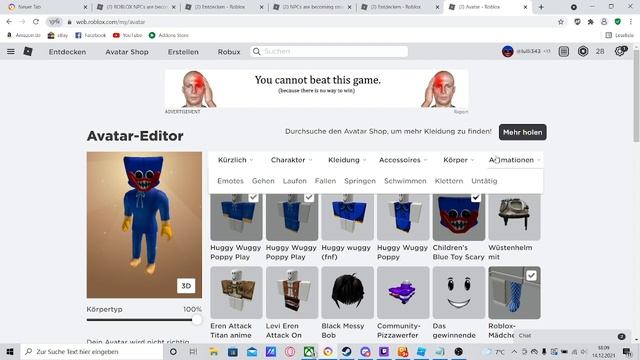Select the Community-Pizzawerfer thumbnail
The height and width of the screenshot is (360, 640).
pyautogui.click(x=403, y=293)
